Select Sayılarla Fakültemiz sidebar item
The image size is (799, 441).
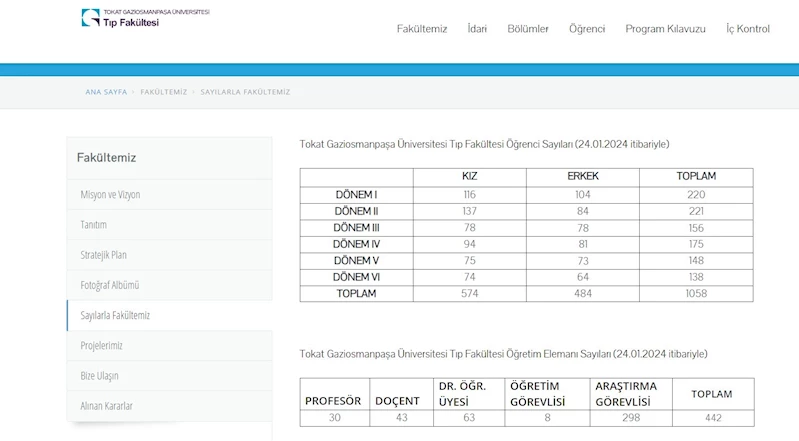point(115,315)
